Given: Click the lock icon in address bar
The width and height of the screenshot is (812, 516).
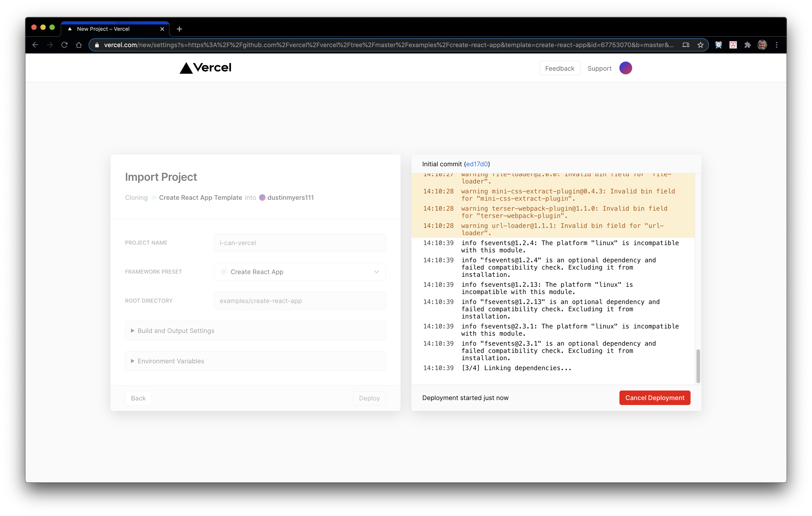Looking at the screenshot, I should (97, 45).
